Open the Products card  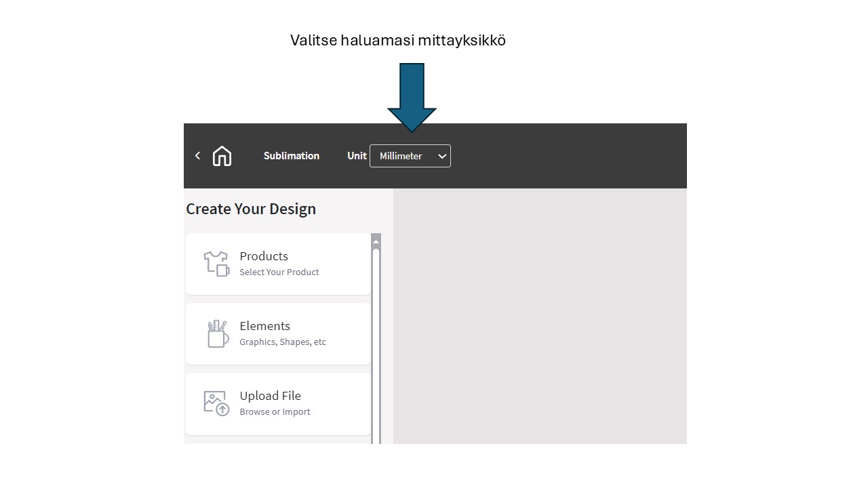tap(278, 264)
